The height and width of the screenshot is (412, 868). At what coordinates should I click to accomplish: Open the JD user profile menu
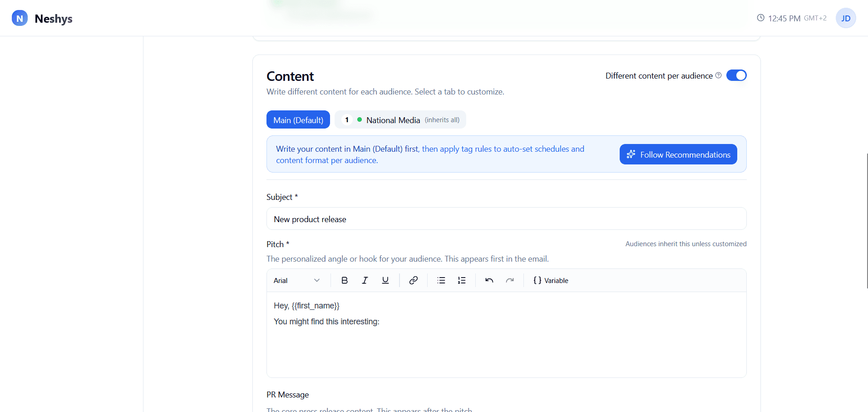846,18
